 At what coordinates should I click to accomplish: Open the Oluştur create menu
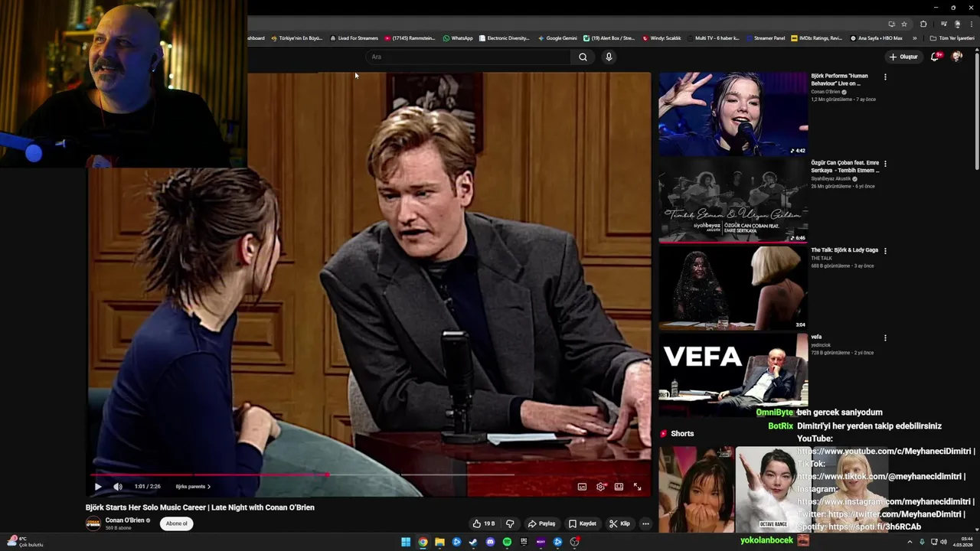pos(903,57)
